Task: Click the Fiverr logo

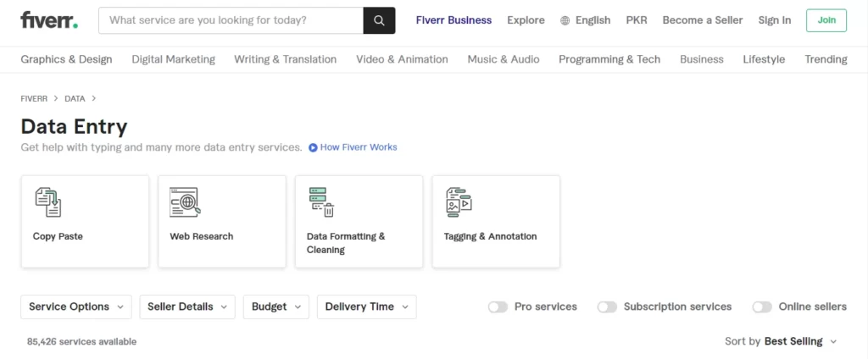Action: pos(49,20)
